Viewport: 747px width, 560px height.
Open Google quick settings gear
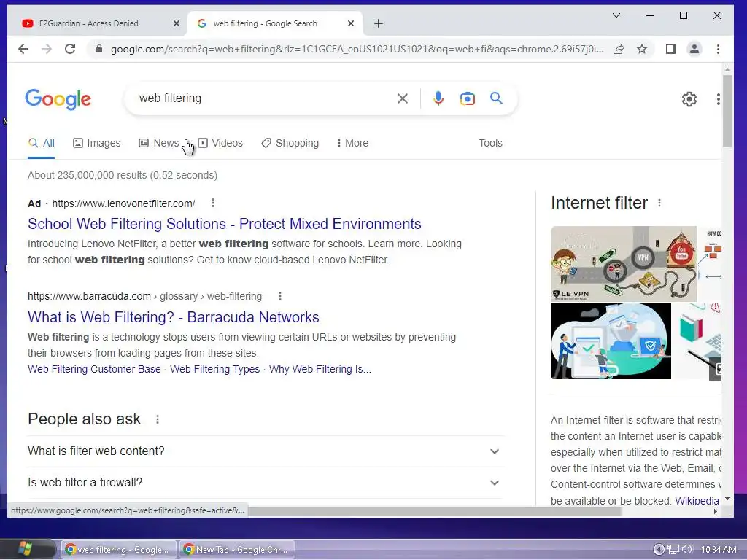[689, 99]
